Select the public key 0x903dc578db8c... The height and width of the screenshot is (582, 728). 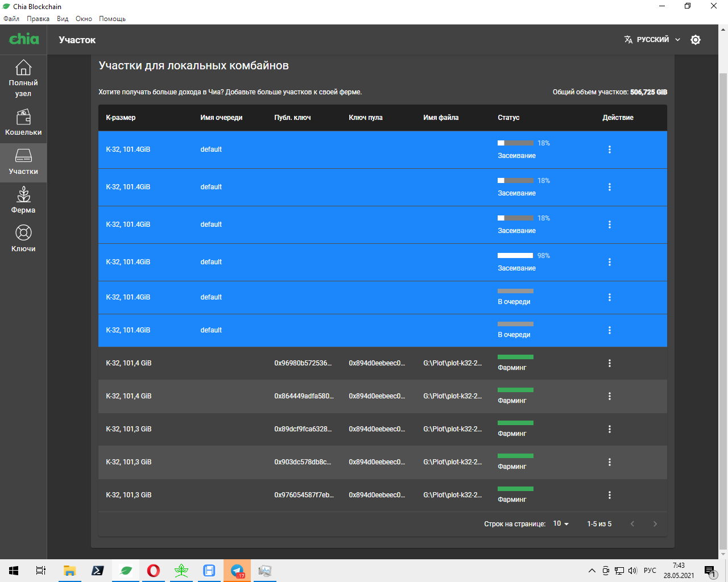tap(303, 462)
